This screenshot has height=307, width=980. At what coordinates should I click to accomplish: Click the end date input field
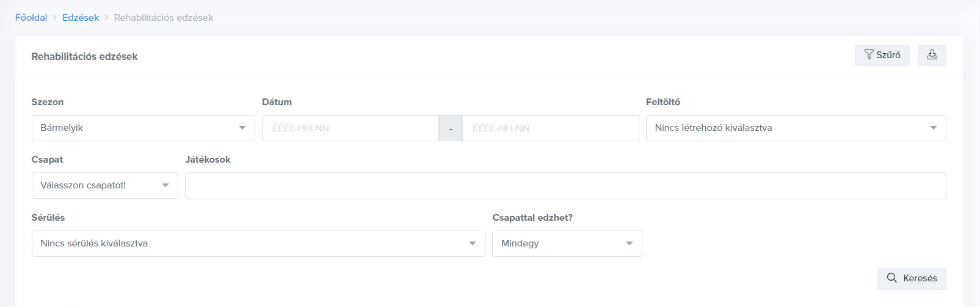point(550,128)
